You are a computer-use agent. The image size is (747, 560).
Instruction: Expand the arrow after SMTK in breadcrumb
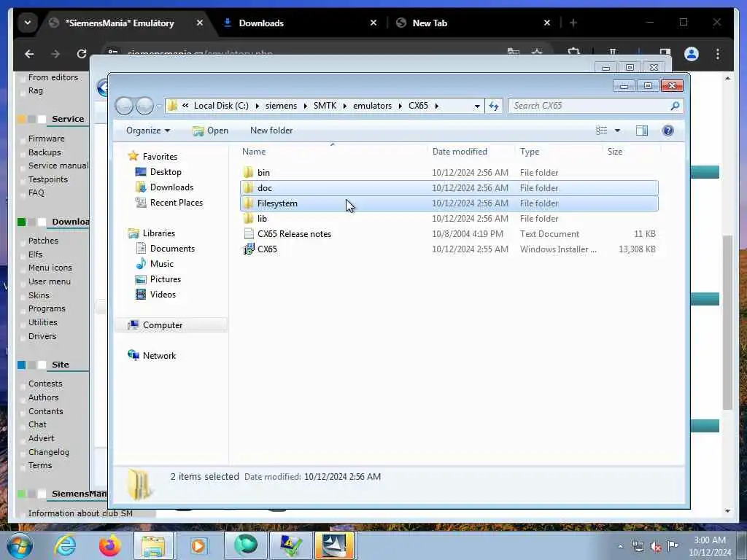pyautogui.click(x=344, y=106)
